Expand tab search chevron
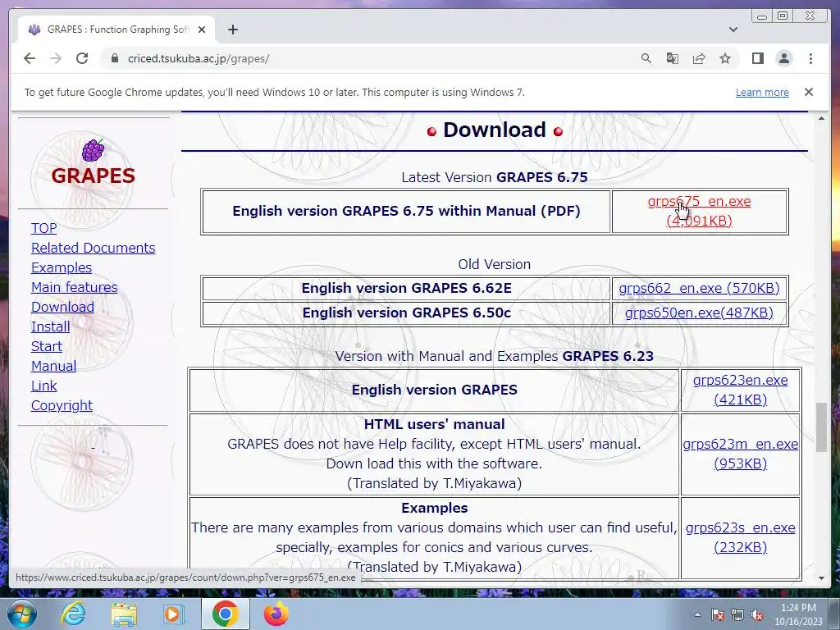The width and height of the screenshot is (840, 630). point(733,30)
